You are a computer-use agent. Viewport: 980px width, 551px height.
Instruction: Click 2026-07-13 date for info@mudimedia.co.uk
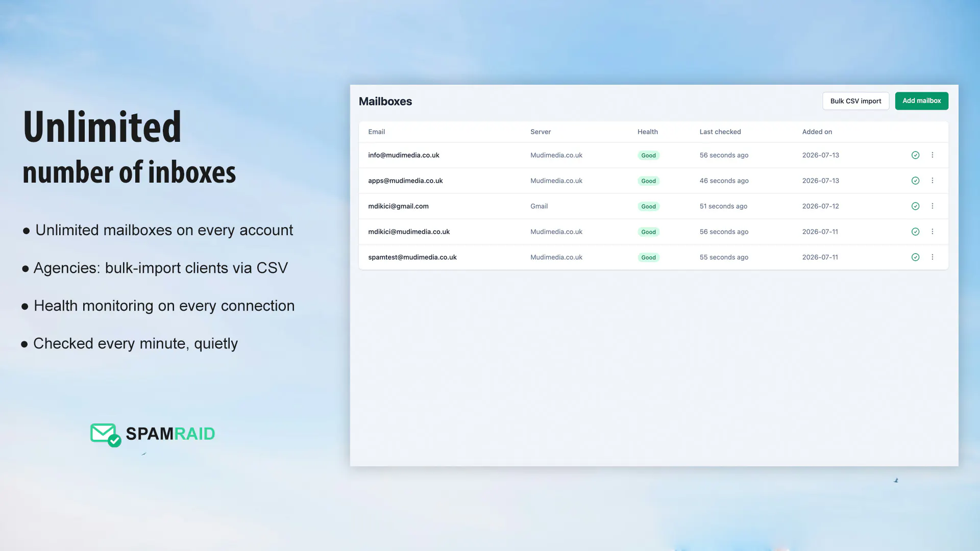tap(820, 155)
